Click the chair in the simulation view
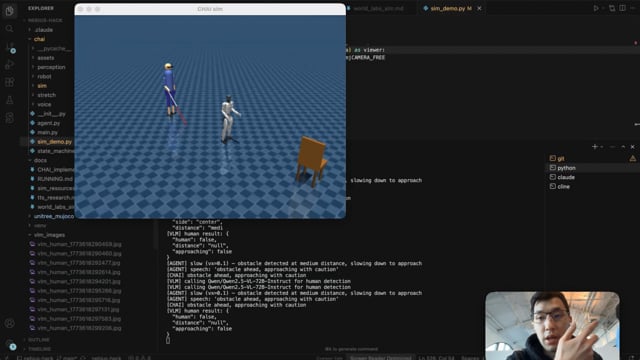 tap(312, 161)
